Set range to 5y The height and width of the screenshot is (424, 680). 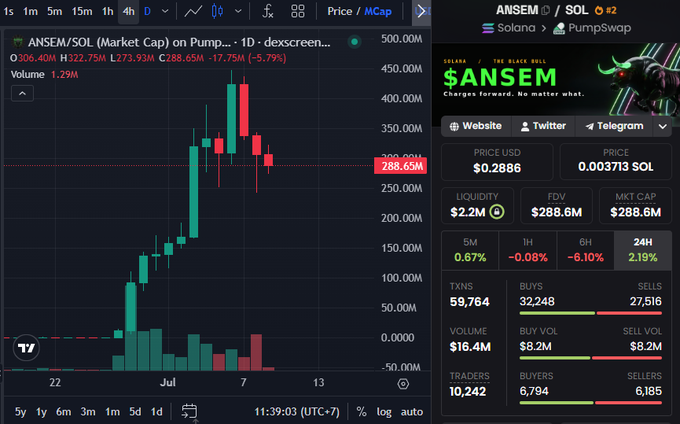[20, 411]
